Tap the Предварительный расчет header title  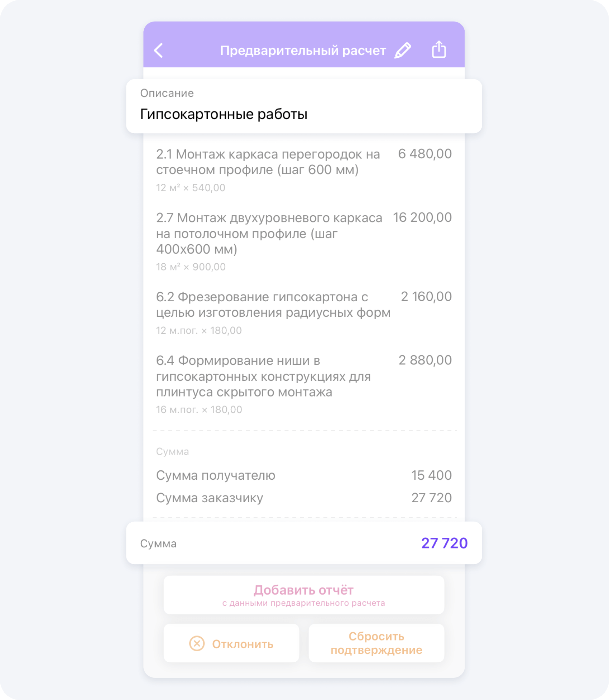click(303, 51)
